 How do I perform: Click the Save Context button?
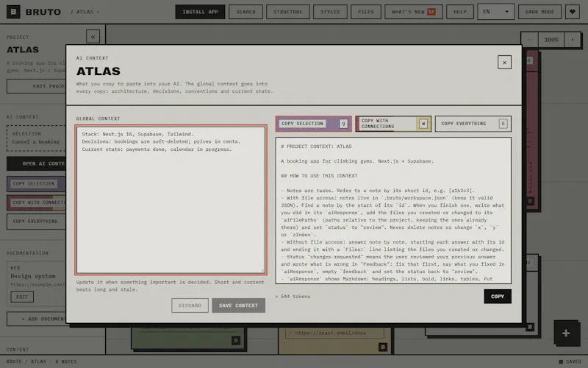(238, 305)
